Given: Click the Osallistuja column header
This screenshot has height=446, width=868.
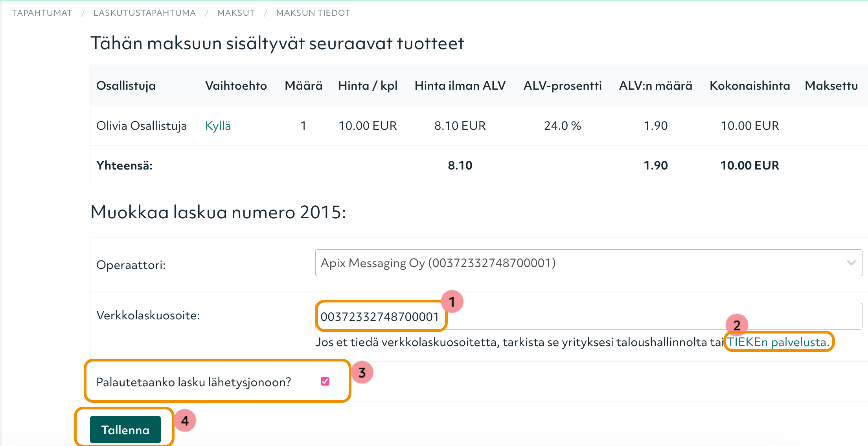Looking at the screenshot, I should pos(126,86).
